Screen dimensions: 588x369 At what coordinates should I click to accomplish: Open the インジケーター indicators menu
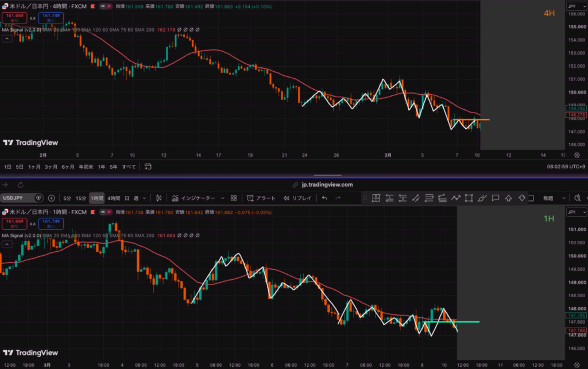coord(194,198)
